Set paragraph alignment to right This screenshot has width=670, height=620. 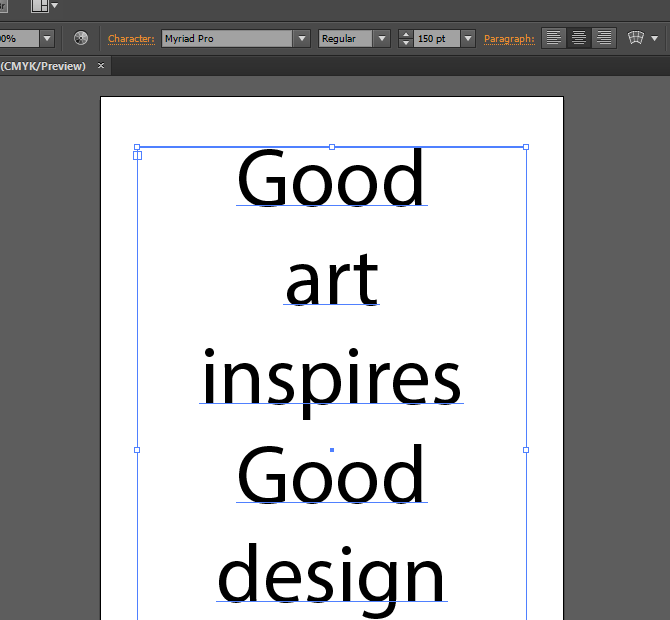pos(603,39)
